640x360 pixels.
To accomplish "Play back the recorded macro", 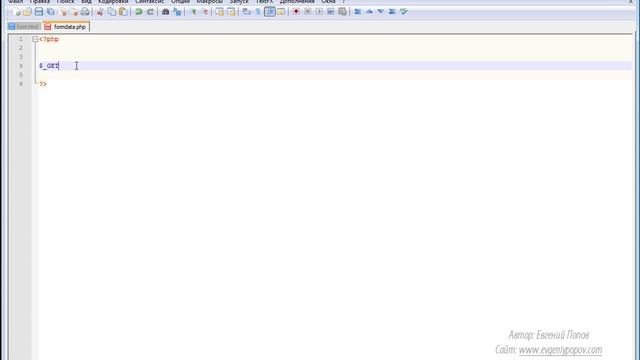I will click(x=319, y=12).
